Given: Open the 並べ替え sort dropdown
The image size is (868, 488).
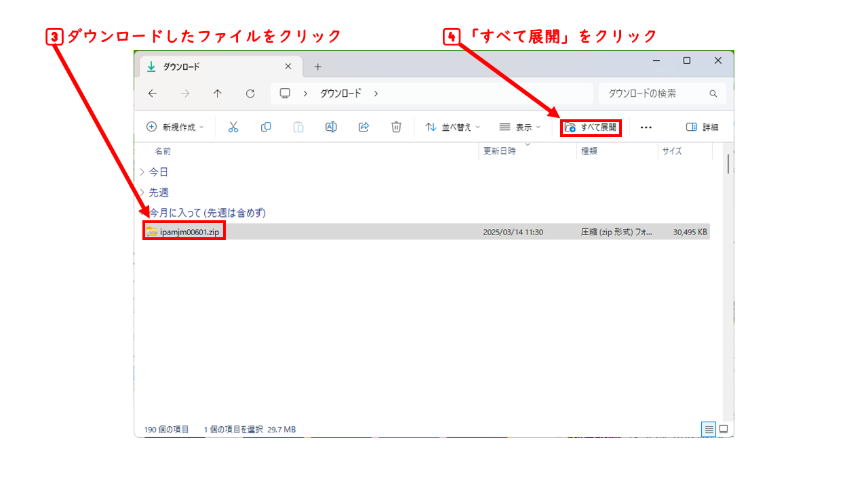Looking at the screenshot, I should tap(452, 127).
